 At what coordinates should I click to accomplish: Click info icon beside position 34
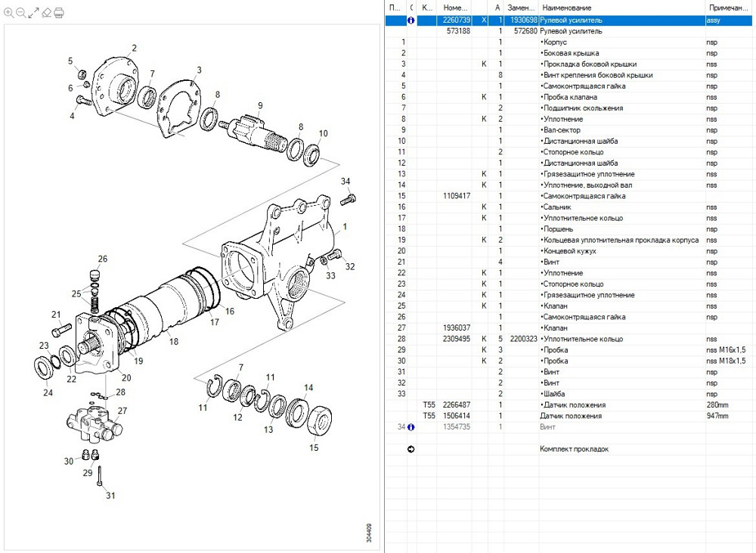point(411,427)
